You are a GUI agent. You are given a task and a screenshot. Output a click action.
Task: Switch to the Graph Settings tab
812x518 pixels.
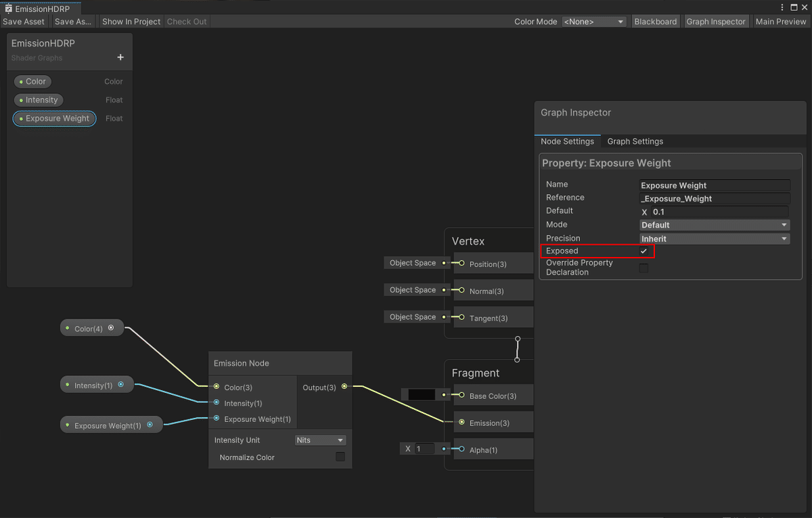click(x=635, y=141)
